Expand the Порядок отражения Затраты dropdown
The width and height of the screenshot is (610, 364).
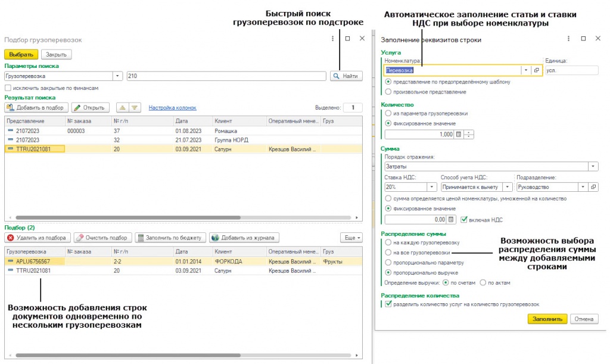593,166
